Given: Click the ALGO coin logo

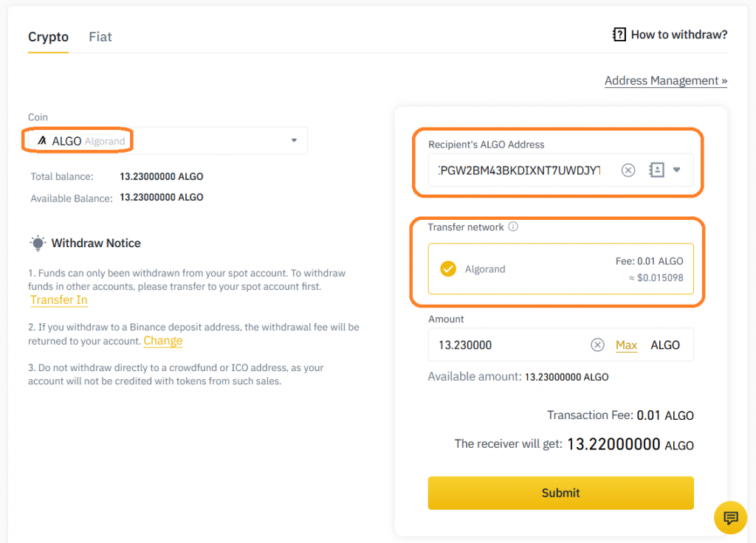Looking at the screenshot, I should tap(42, 141).
